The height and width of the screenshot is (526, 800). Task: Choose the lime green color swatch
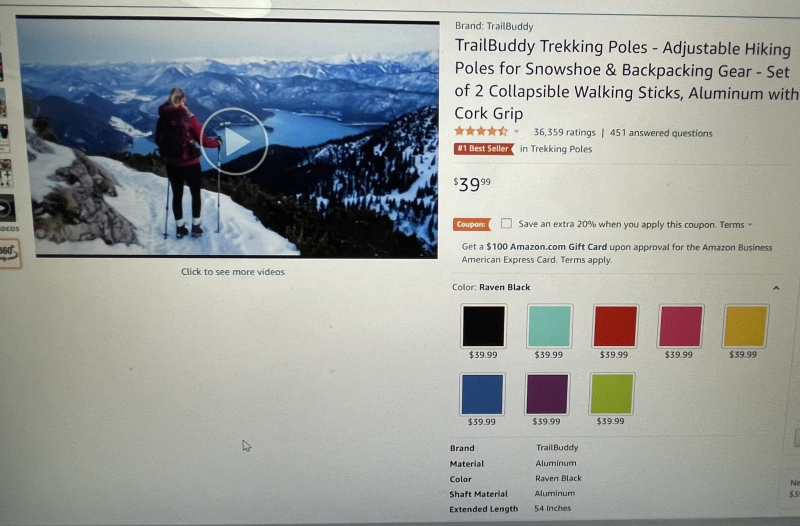[x=611, y=393]
